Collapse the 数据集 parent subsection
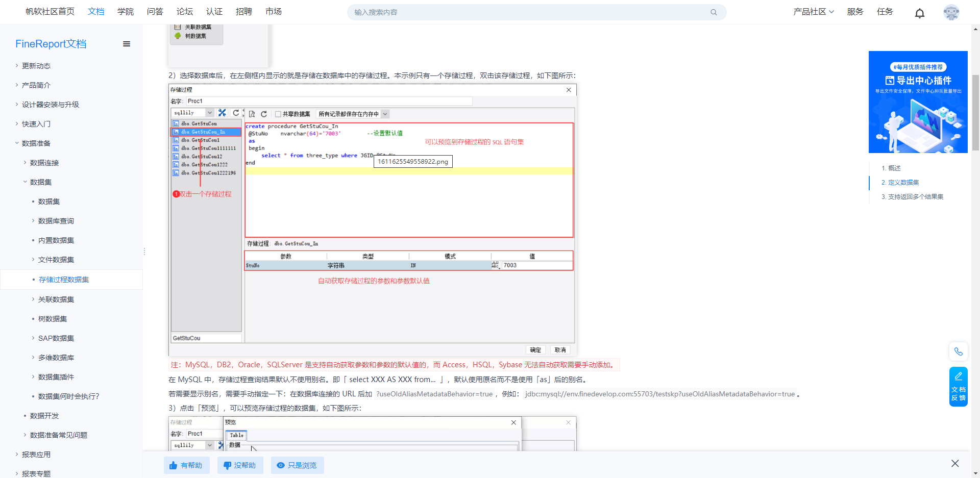 [41, 182]
